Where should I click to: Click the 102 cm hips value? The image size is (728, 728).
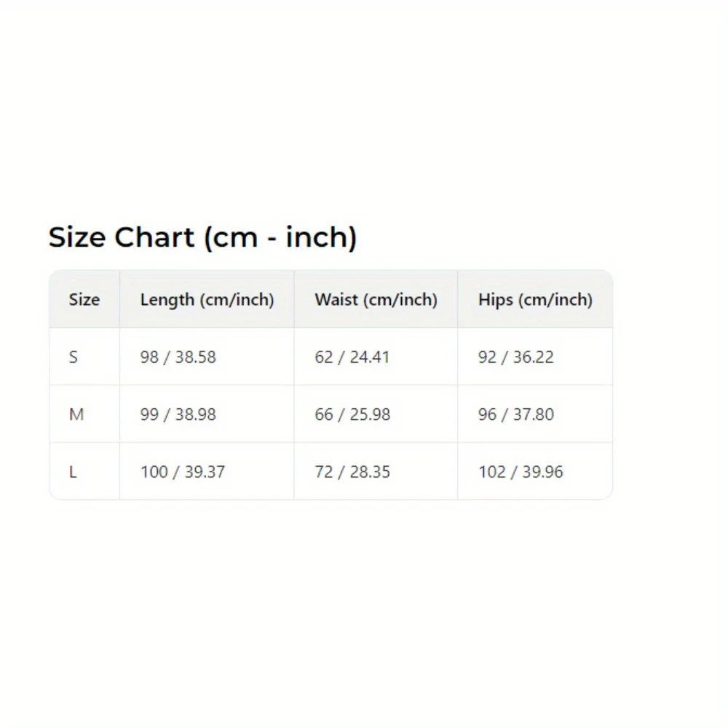pos(491,472)
